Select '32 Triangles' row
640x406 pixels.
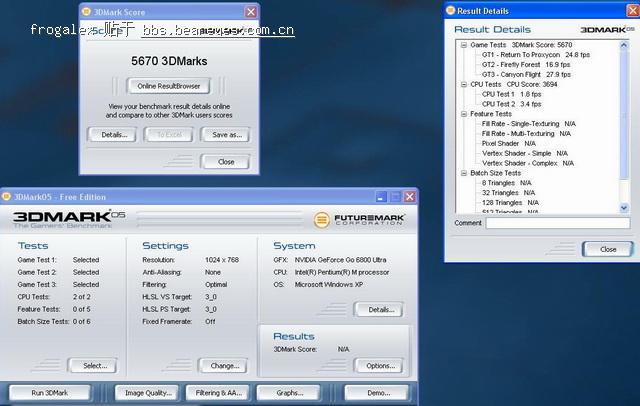[508, 193]
